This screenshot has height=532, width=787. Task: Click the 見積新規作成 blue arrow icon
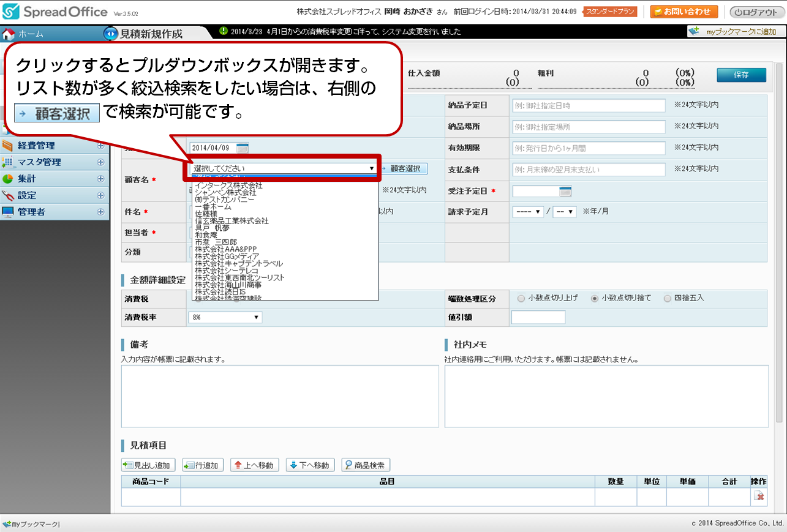111,34
